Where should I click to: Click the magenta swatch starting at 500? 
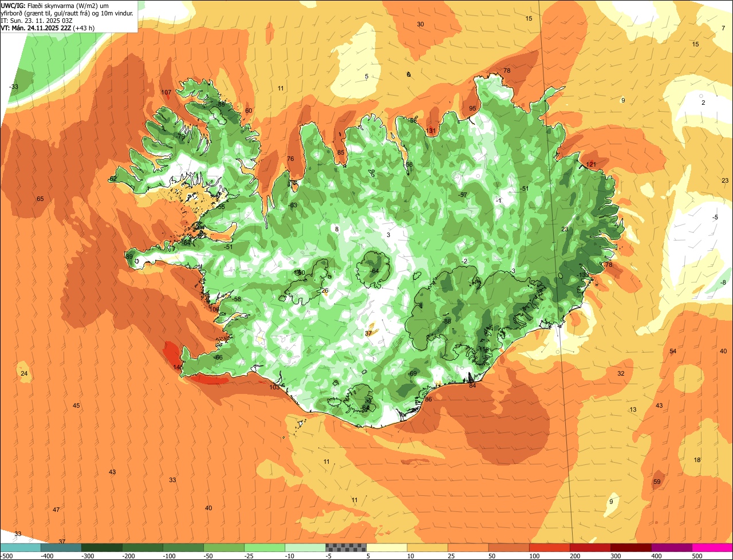(x=712, y=547)
